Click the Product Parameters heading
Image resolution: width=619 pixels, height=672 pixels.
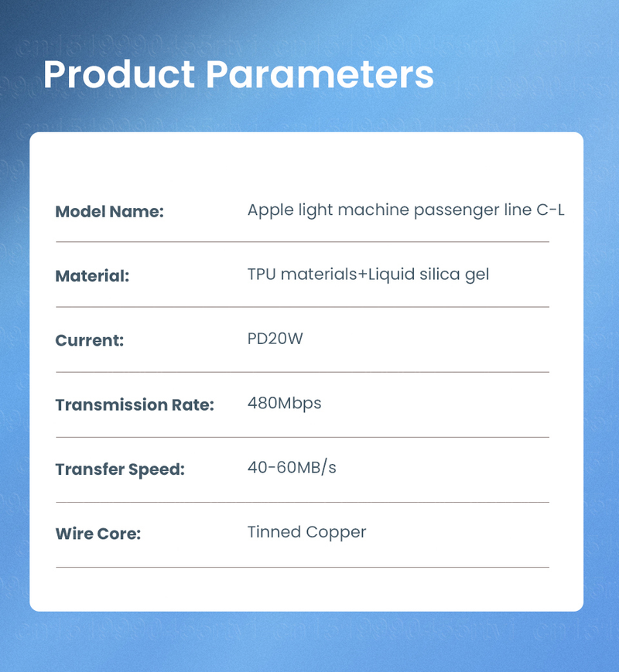238,74
